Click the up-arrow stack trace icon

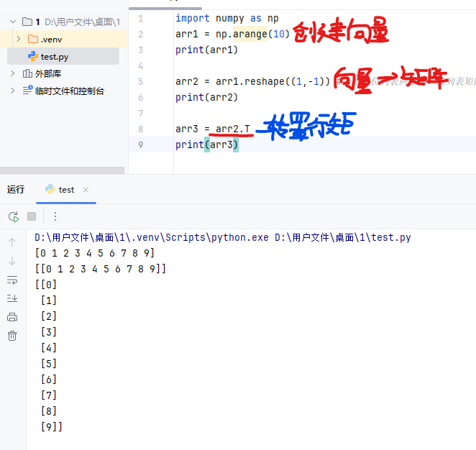click(x=12, y=242)
